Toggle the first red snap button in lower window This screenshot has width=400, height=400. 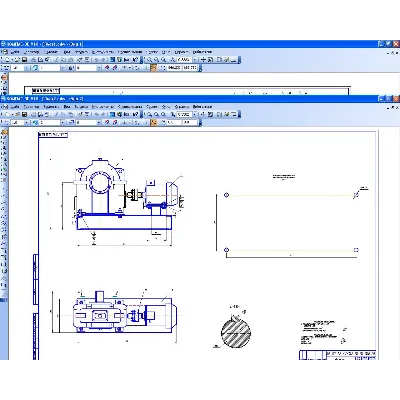(107, 122)
